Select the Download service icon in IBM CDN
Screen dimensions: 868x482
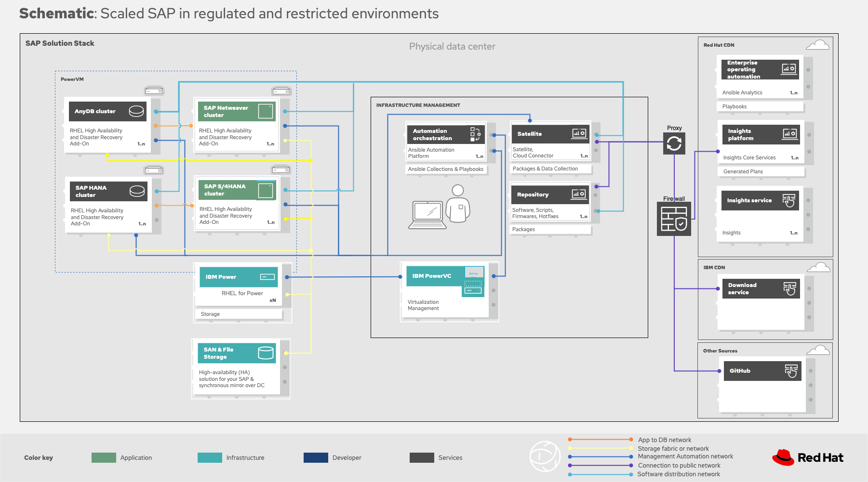(x=790, y=288)
